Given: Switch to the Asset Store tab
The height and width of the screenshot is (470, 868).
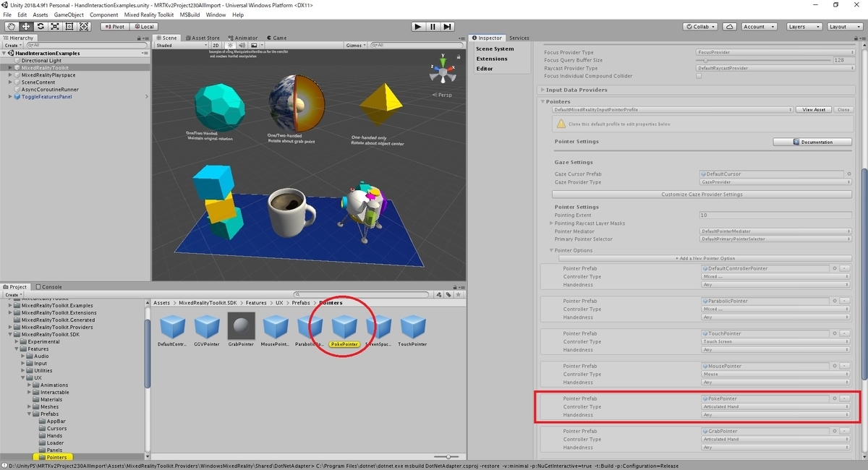Looking at the screenshot, I should pos(204,38).
